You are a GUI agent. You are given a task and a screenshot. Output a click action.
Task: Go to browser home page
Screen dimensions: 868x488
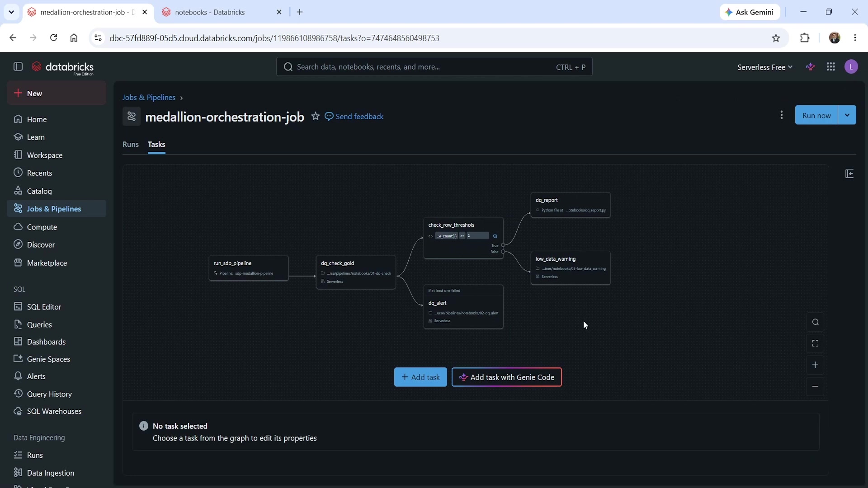[x=74, y=38]
